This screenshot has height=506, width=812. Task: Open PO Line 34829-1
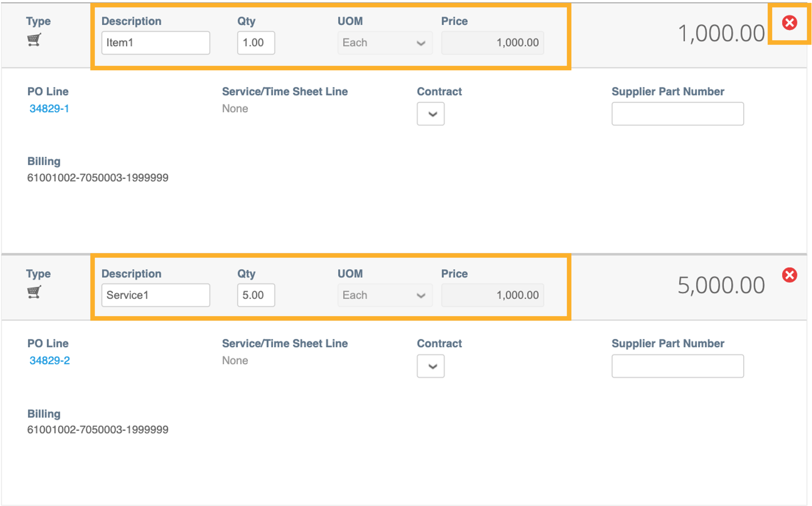pyautogui.click(x=49, y=108)
